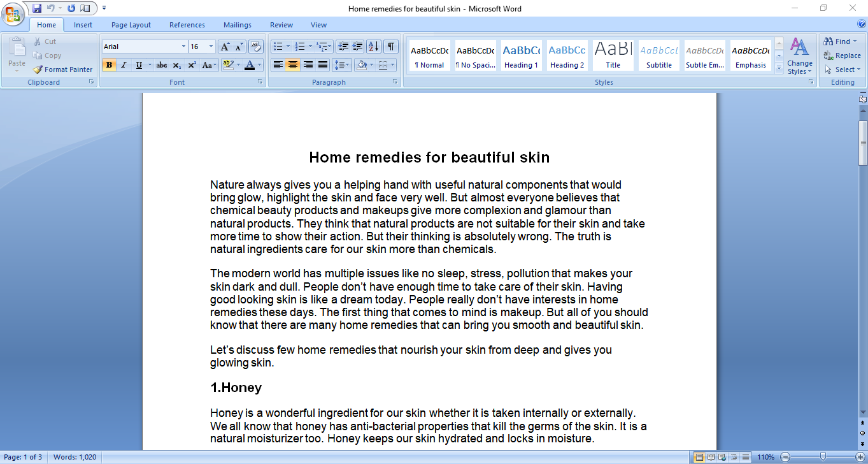Image resolution: width=868 pixels, height=464 pixels.
Task: Click the Words: 1,020 count in status bar
Action: click(x=75, y=457)
